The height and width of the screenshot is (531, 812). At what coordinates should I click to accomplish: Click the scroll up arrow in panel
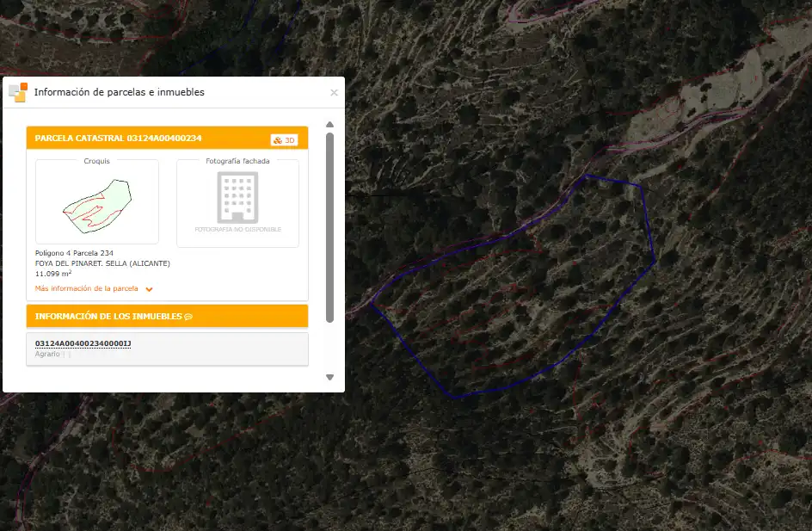point(330,124)
